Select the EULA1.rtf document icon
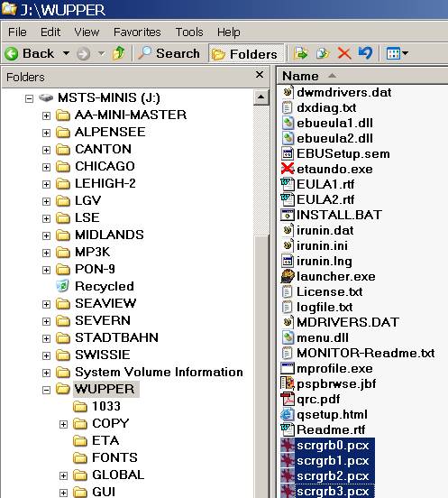 pyautogui.click(x=288, y=184)
